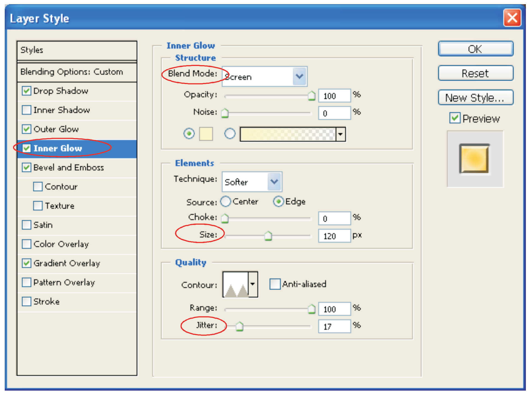
Task: Select the gradient glow radio button
Action: pyautogui.click(x=230, y=134)
